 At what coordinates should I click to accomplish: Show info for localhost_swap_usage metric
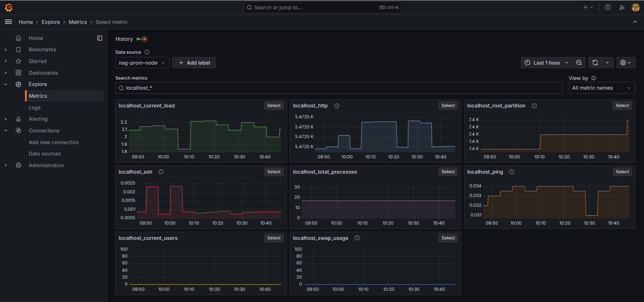(x=357, y=238)
